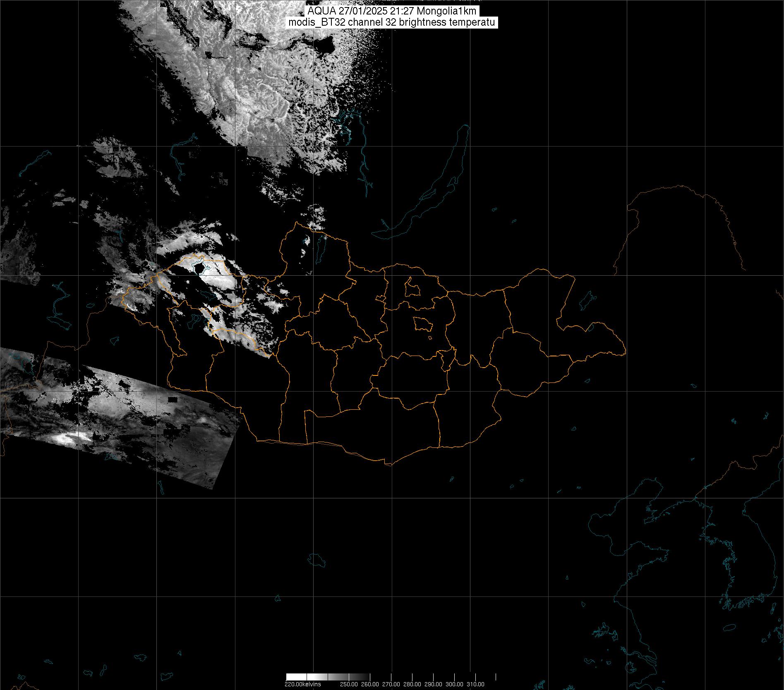Click the "260.00" scale label
The height and width of the screenshot is (690, 784).
(370, 684)
